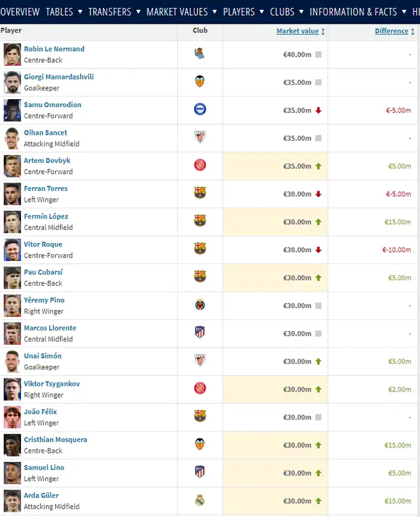Click Real Sociedad crest beside Robin Le Normand

coord(199,53)
